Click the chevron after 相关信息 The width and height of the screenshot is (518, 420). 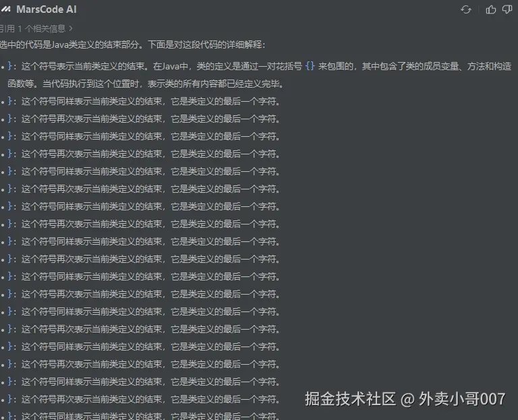point(71,28)
